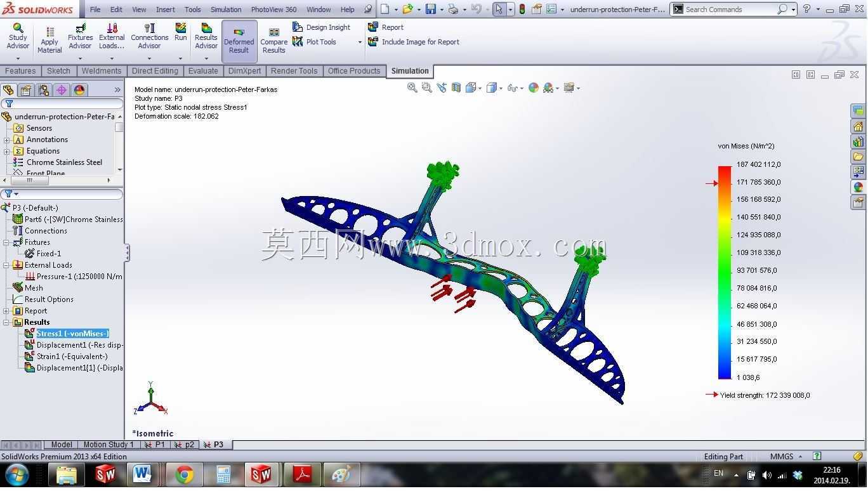Select the Mesh item
The image size is (868, 491).
[x=34, y=288]
